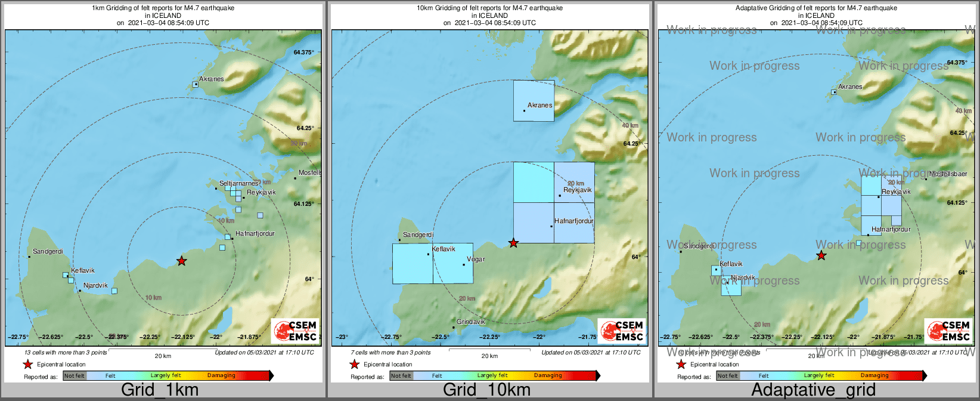Click the Reykjavik label on Grid_1km map
980x401 pixels.
(261, 192)
